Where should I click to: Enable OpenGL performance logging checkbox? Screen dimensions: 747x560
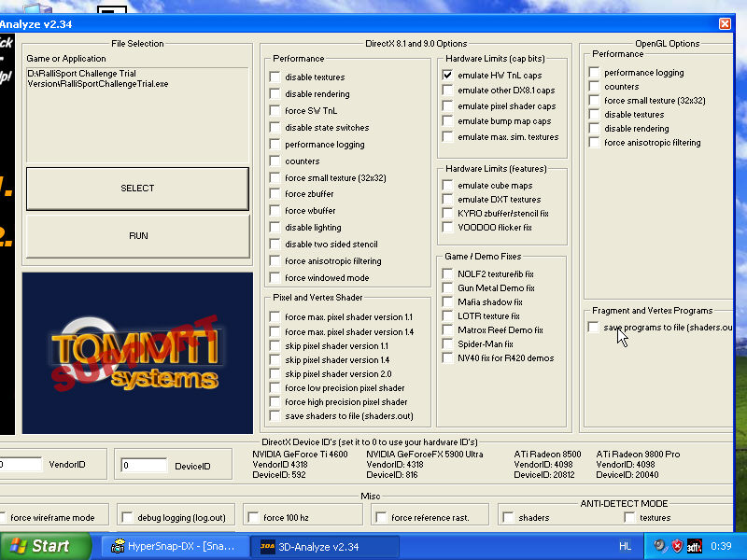[594, 73]
